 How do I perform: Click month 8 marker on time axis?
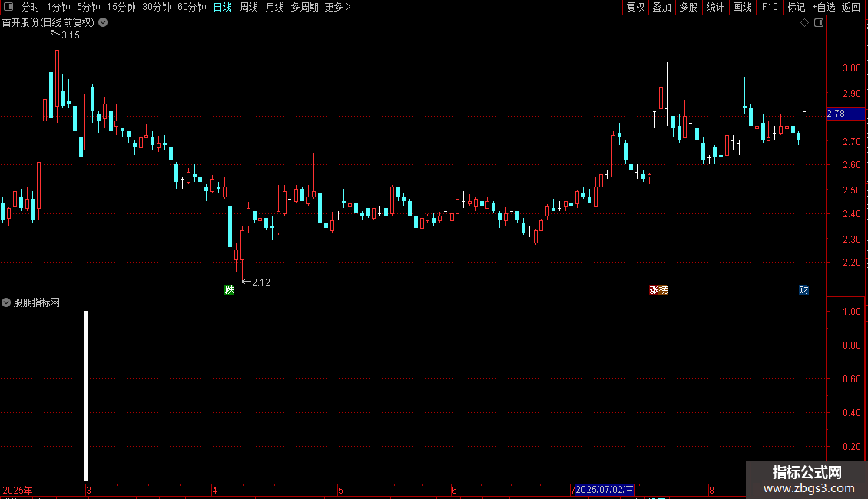tap(711, 490)
